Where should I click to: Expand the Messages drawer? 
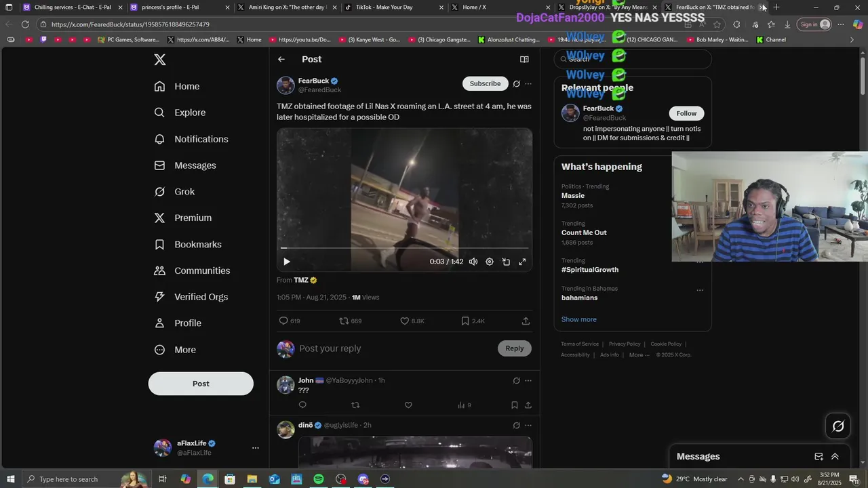[x=835, y=457]
